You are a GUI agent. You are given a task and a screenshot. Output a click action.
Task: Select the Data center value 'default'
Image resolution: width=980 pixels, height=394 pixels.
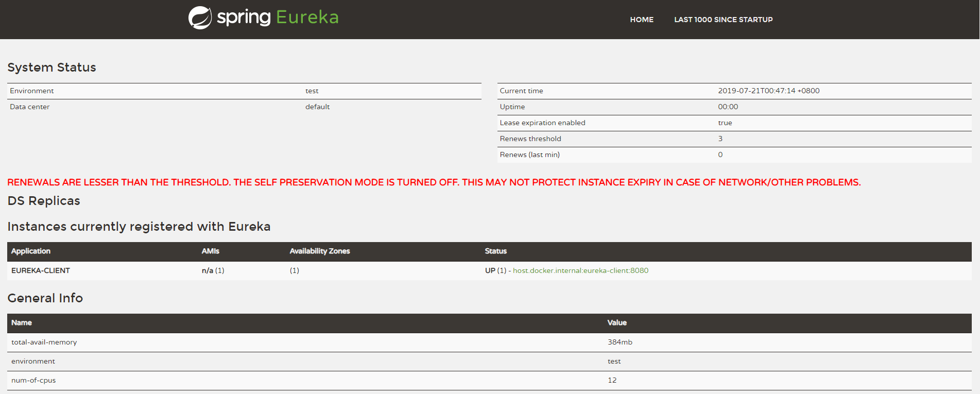pyautogui.click(x=317, y=107)
